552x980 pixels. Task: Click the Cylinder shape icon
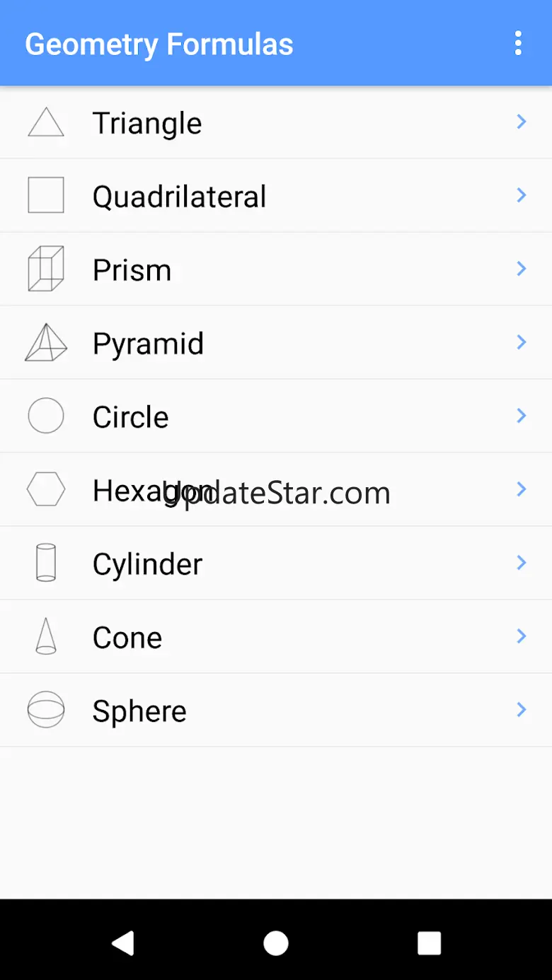[46, 563]
